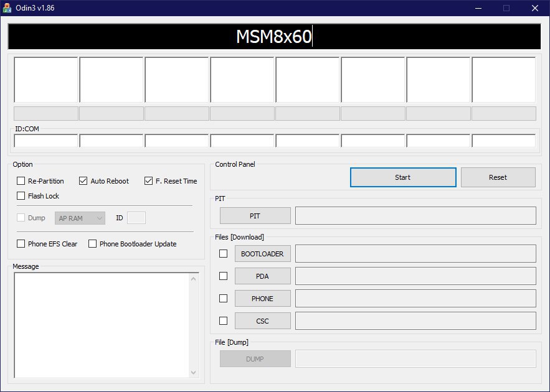Click the ID input box in Option
The width and height of the screenshot is (550, 392).
(x=136, y=218)
